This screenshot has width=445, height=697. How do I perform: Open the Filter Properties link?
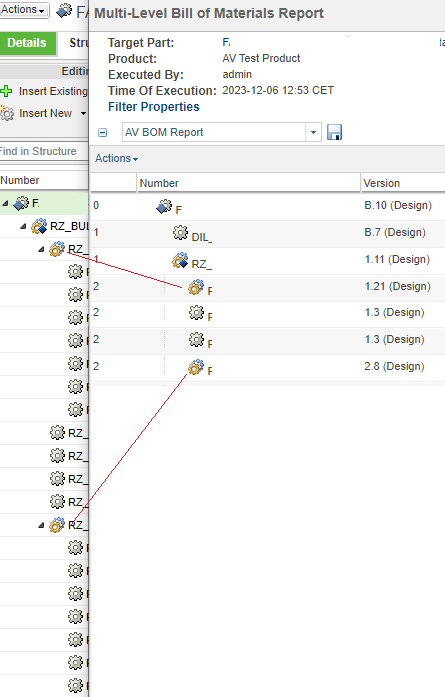pos(154,107)
